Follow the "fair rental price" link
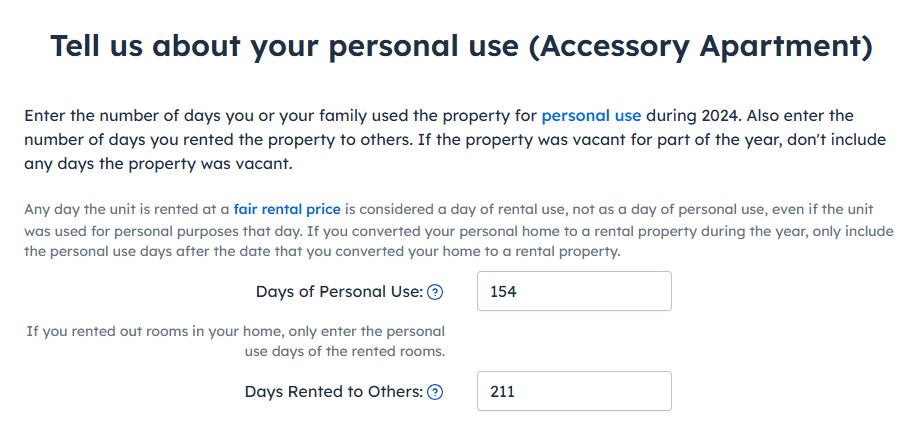The height and width of the screenshot is (431, 919). tap(287, 209)
